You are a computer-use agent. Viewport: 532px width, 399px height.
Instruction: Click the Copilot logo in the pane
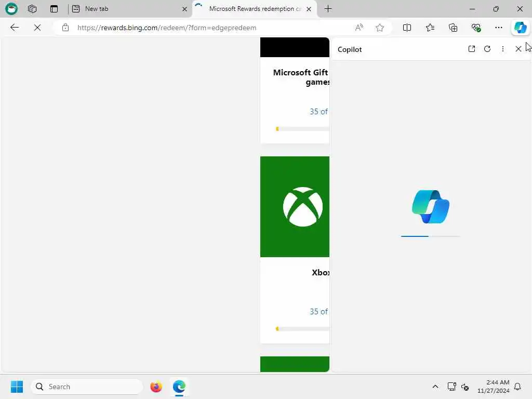point(431,207)
